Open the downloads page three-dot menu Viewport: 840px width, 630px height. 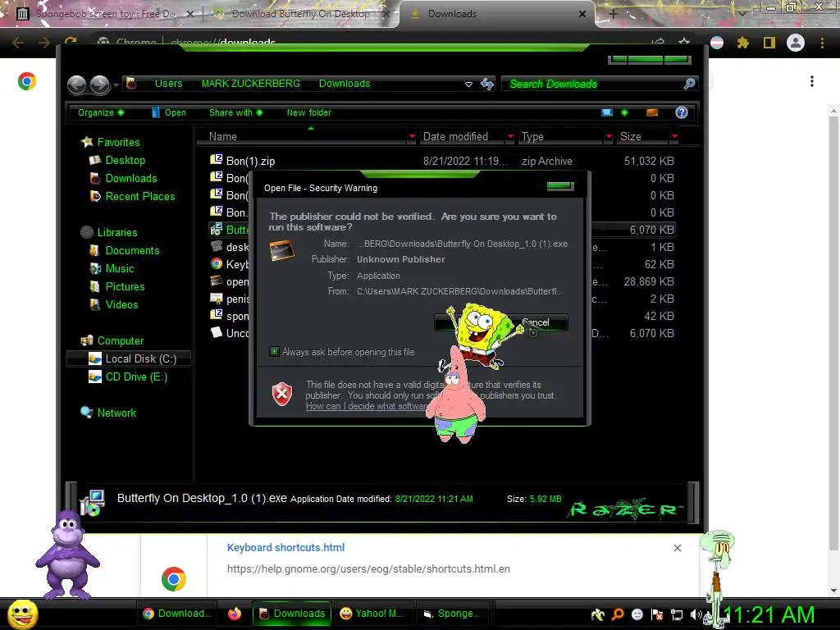pos(812,81)
